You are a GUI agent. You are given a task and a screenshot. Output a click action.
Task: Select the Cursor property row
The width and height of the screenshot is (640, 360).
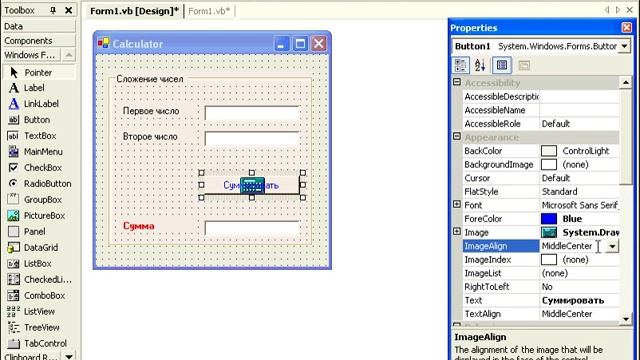541,178
